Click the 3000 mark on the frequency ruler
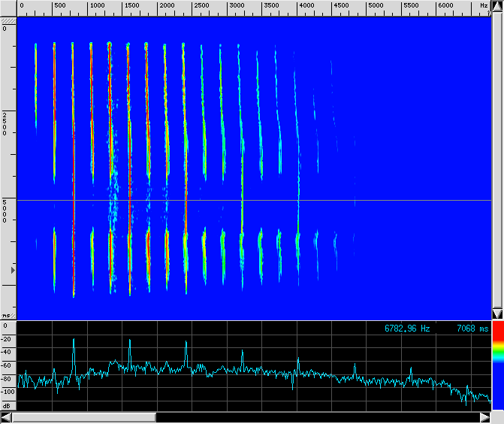 pyautogui.click(x=237, y=6)
